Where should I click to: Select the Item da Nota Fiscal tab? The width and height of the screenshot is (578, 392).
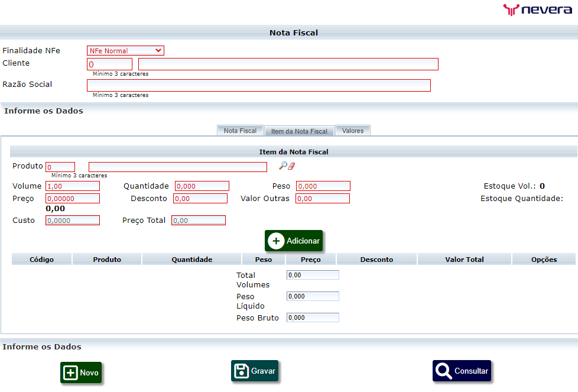299,131
